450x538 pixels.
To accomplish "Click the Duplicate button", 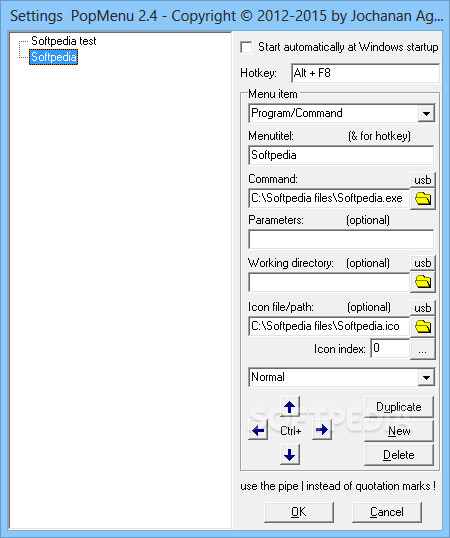I will click(x=399, y=407).
